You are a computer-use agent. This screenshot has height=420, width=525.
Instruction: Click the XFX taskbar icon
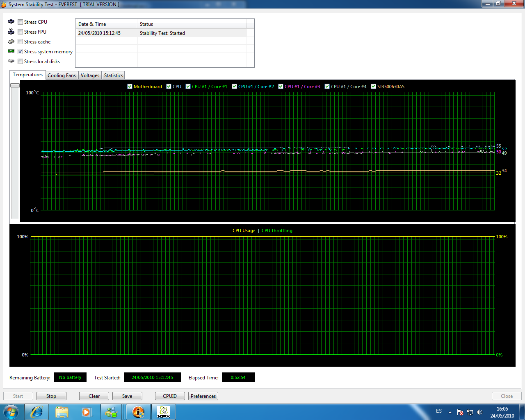[164, 412]
